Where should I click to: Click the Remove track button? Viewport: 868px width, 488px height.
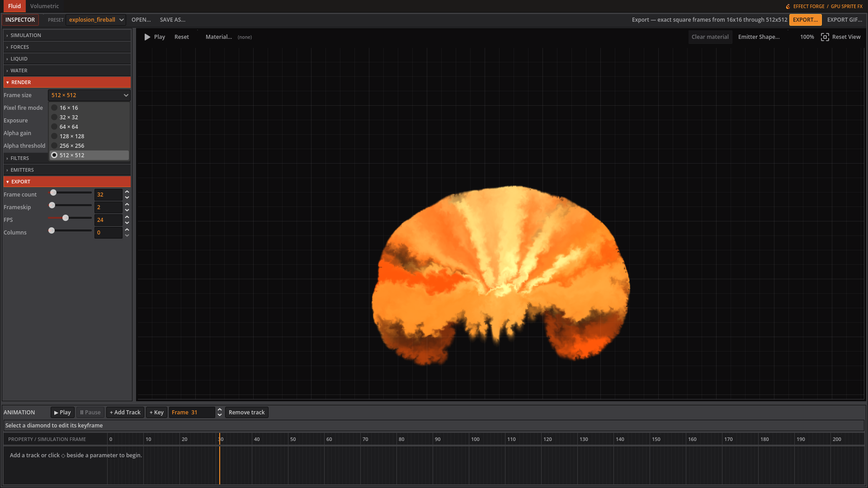[247, 413]
